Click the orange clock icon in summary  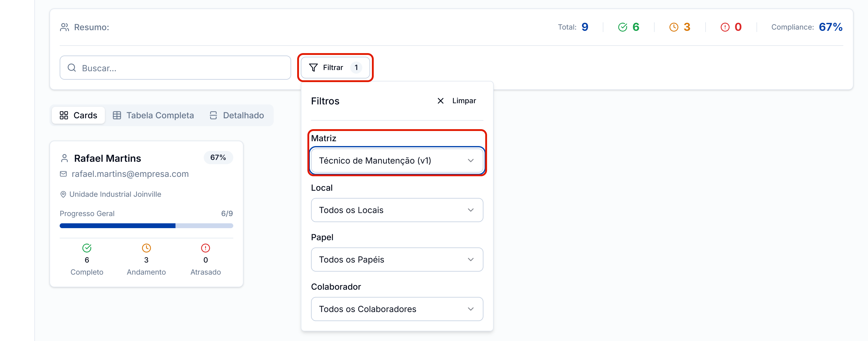coord(674,27)
